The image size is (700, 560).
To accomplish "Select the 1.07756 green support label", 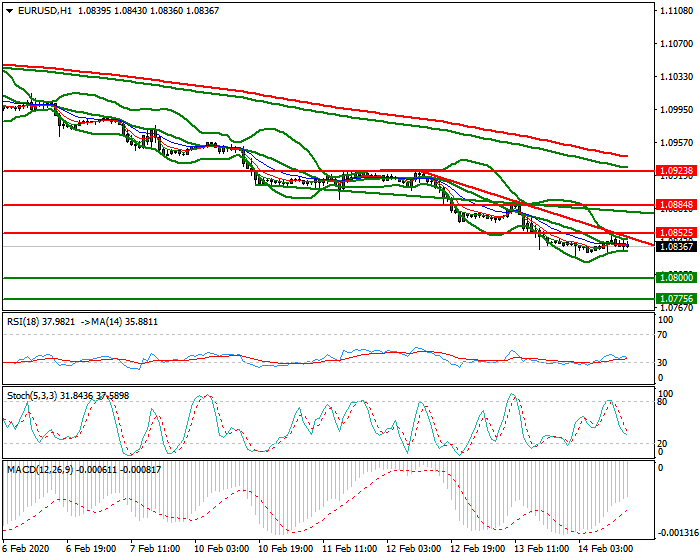I will point(676,299).
